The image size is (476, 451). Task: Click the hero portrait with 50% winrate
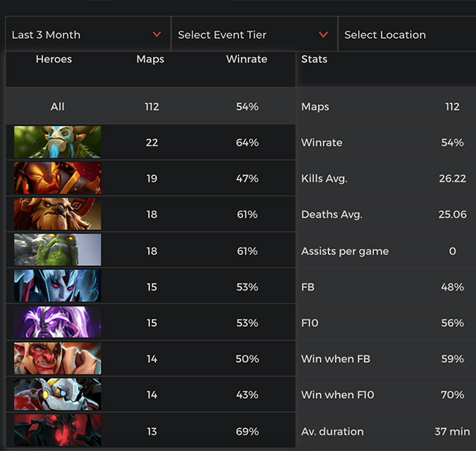57,359
